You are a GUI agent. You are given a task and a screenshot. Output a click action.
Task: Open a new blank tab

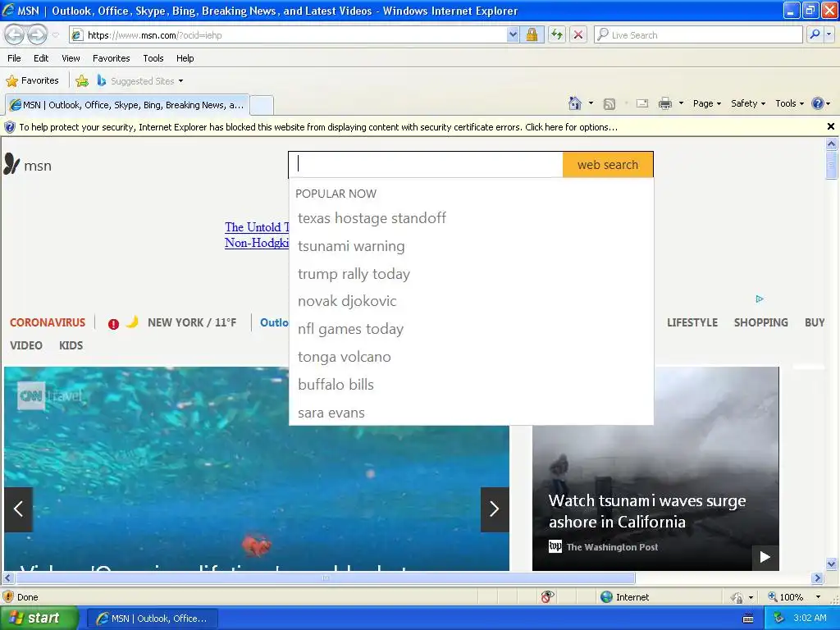262,105
